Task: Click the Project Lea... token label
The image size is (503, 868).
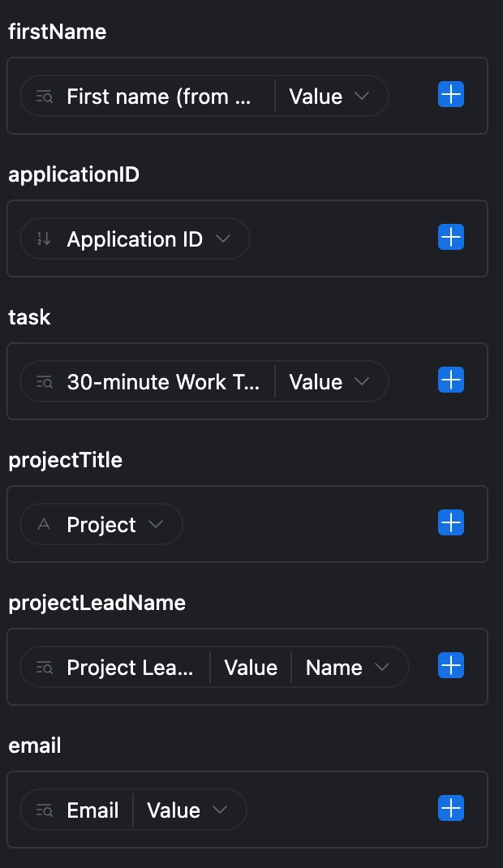Action: coord(130,668)
